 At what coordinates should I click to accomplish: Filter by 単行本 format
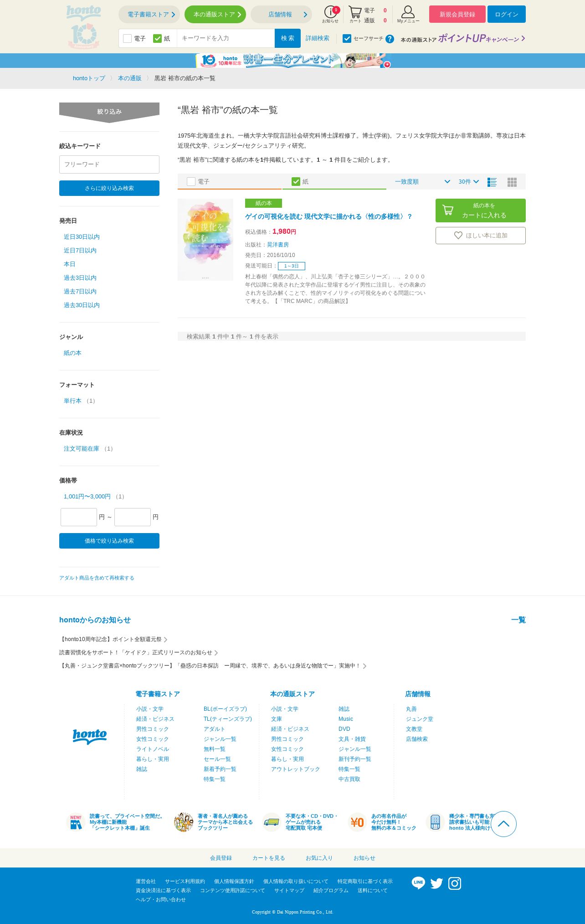72,401
